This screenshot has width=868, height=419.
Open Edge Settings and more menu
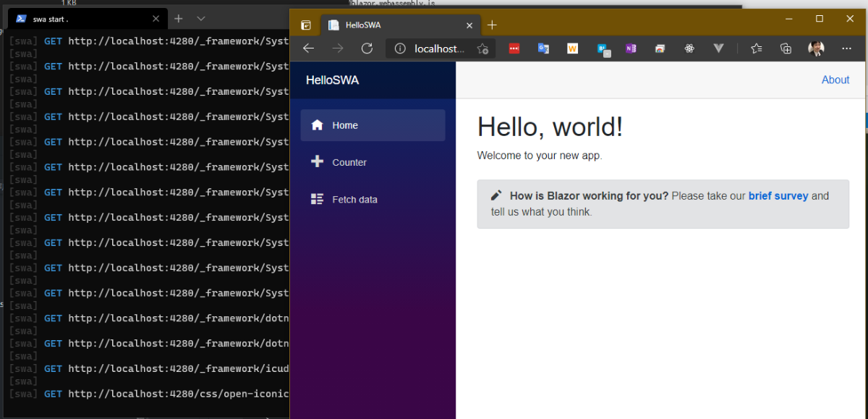(x=846, y=48)
